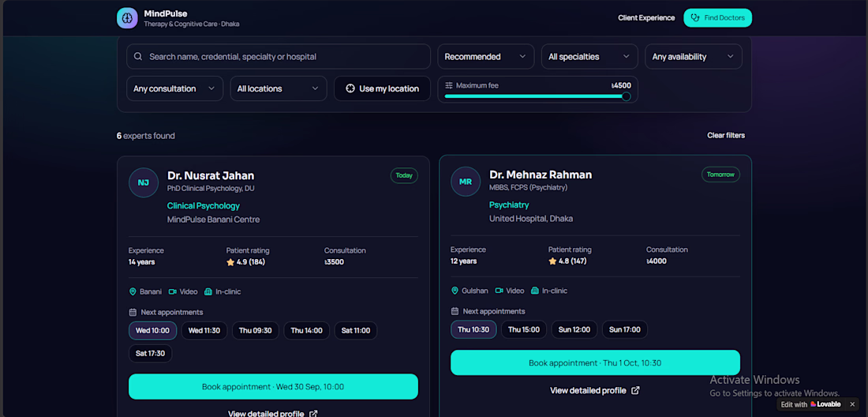Close the Edit with Lovable badge
The width and height of the screenshot is (868, 417).
[852, 404]
